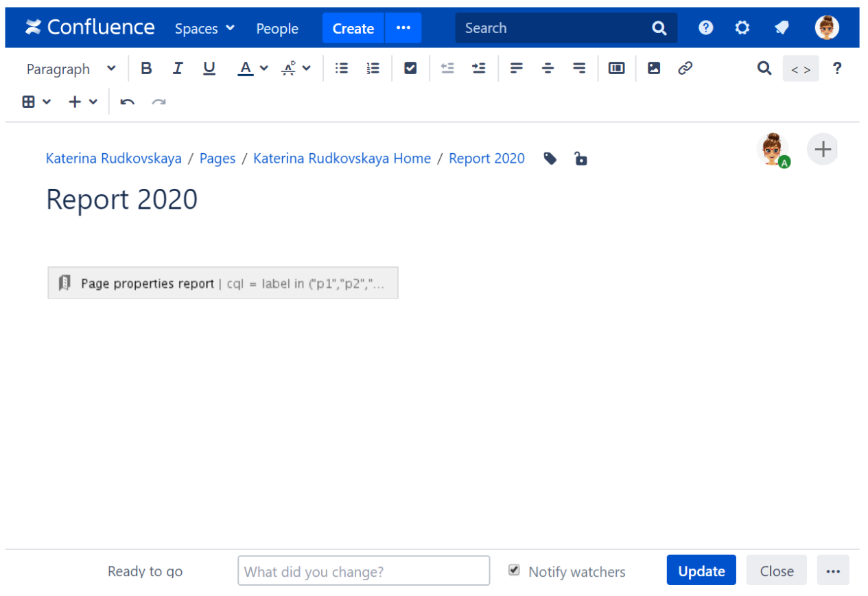Click the Update button

click(701, 571)
